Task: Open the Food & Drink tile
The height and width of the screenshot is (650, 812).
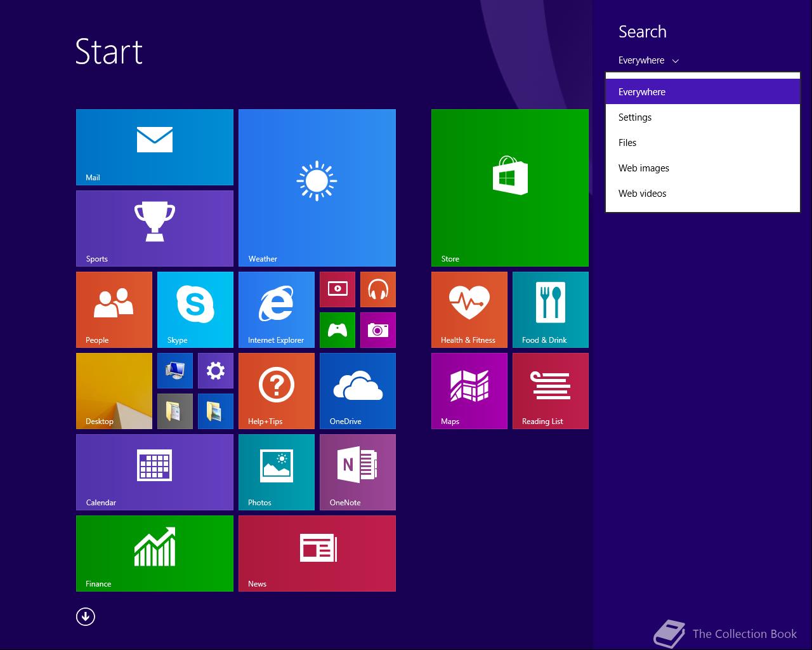Action: (551, 310)
